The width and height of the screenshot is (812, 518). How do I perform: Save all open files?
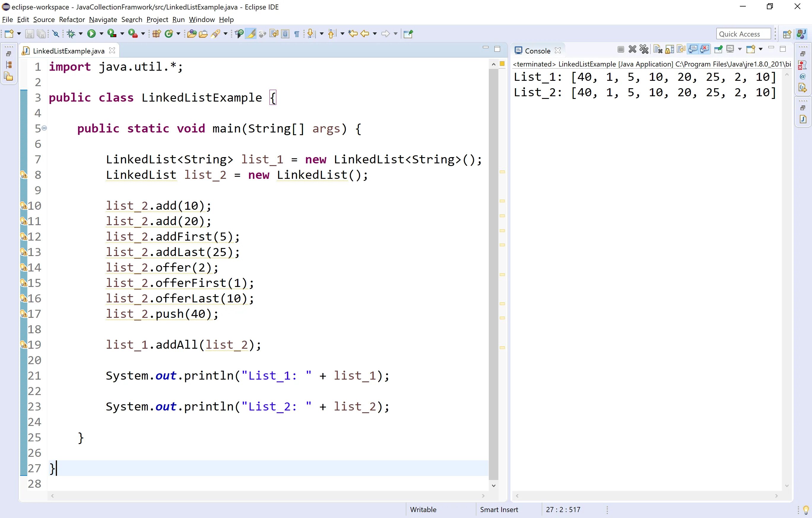42,33
